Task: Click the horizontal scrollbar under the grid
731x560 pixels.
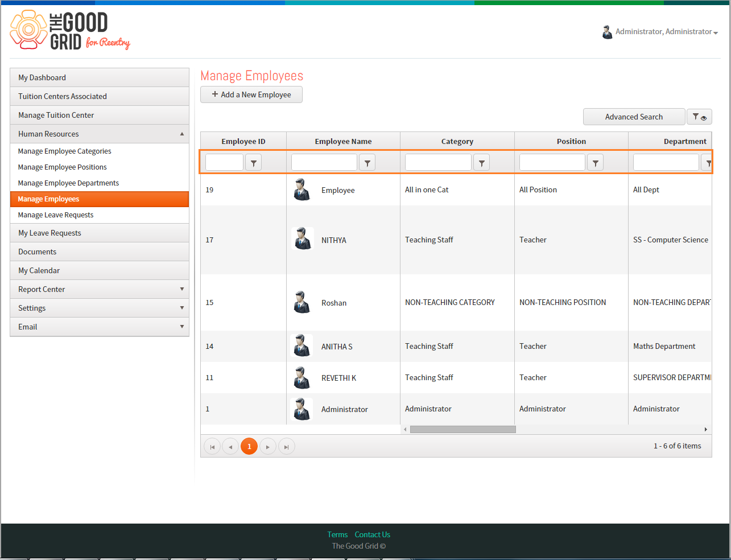Action: [462, 429]
